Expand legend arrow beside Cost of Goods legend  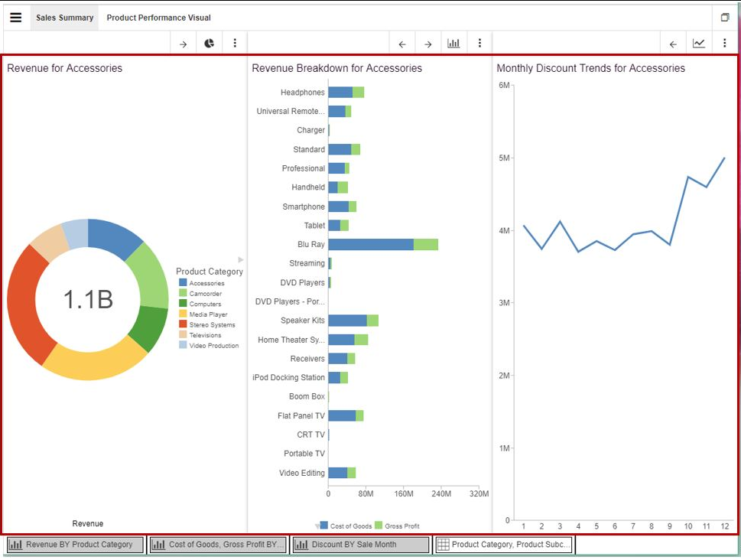[317, 526]
